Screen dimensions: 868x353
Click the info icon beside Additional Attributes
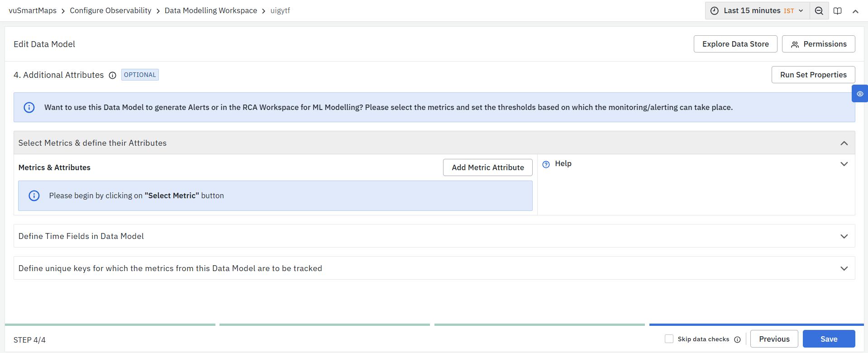point(112,75)
